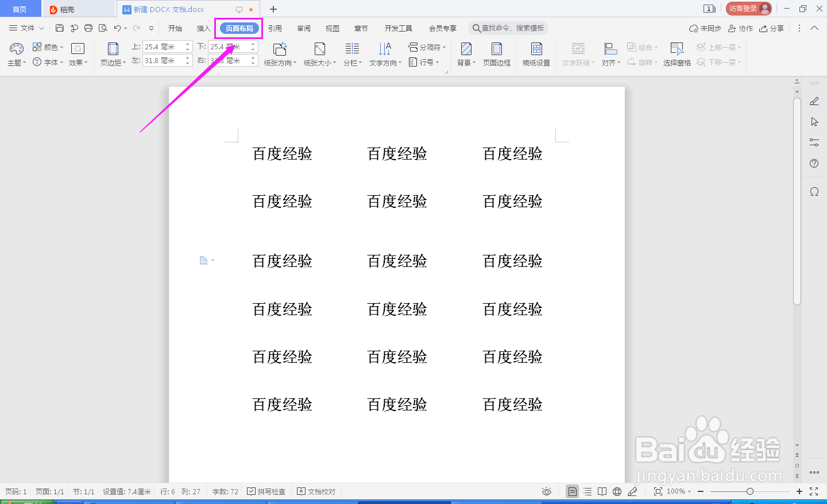Click the zoom slider handle
Image resolution: width=827 pixels, height=504 pixels.
[x=750, y=491]
